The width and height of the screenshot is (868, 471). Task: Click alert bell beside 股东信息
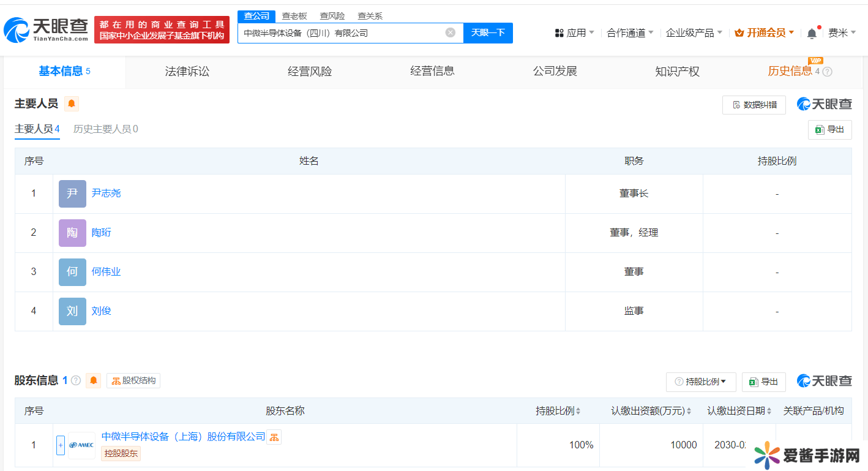94,381
